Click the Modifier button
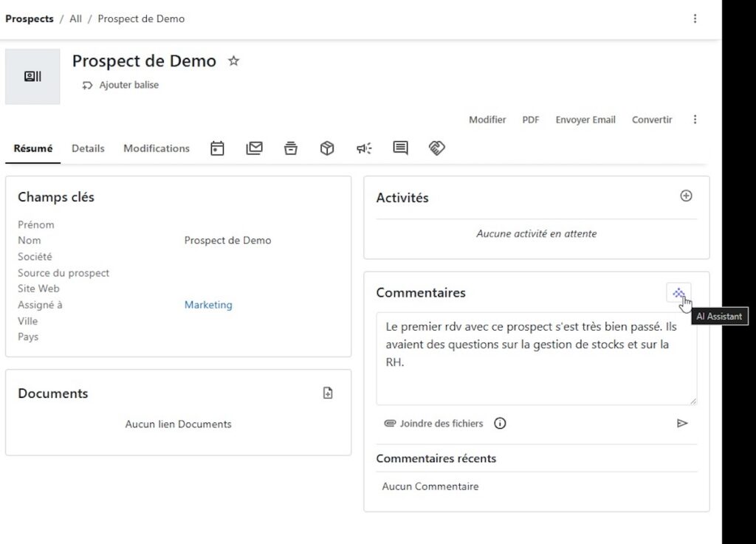Viewport: 756px width, 544px height. point(487,120)
